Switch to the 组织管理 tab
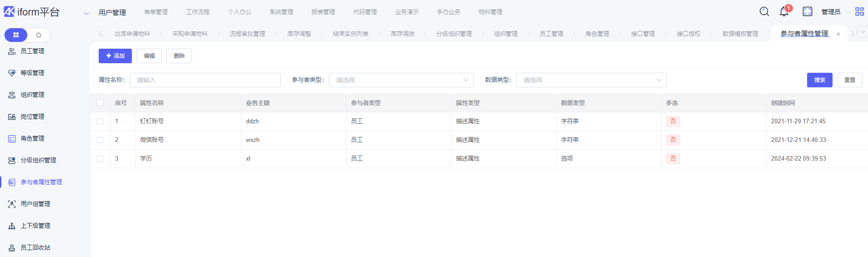Image resolution: width=868 pixels, height=257 pixels. click(506, 34)
